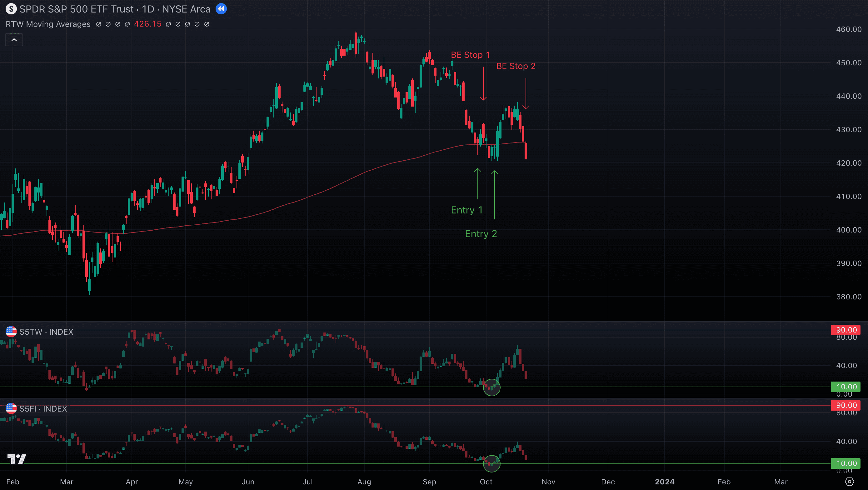Viewport: 868px width, 490px height.
Task: Open the interval menu by clicking 1D
Action: pyautogui.click(x=149, y=9)
